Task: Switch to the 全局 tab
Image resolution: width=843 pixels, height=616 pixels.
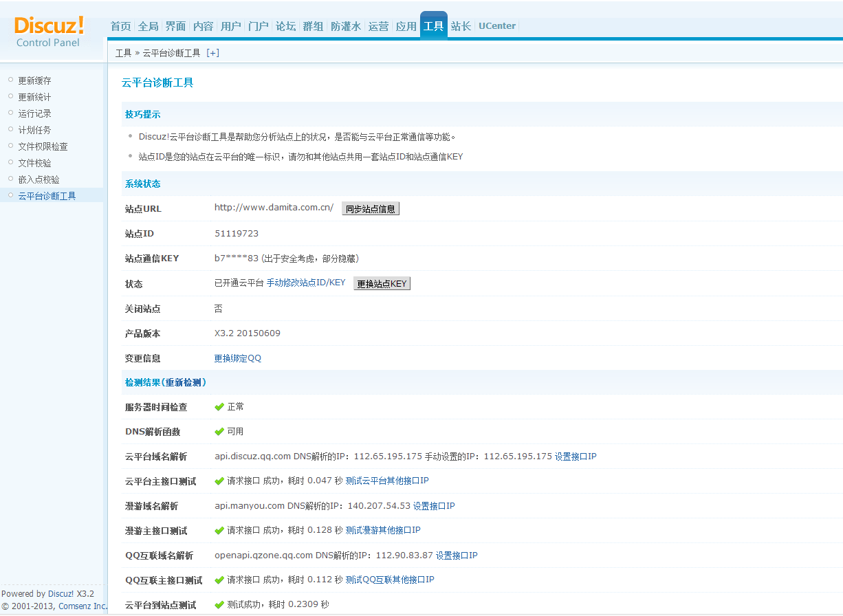Action: click(x=148, y=26)
